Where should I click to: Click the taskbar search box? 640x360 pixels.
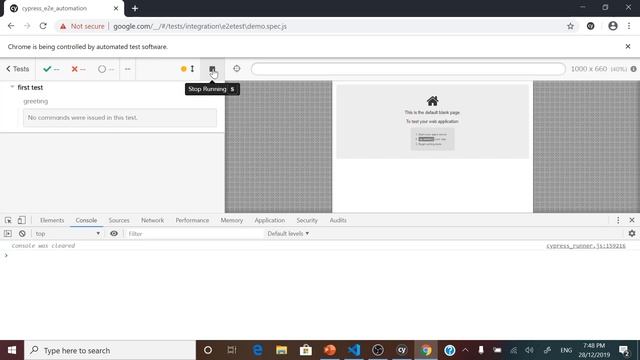(x=110, y=350)
